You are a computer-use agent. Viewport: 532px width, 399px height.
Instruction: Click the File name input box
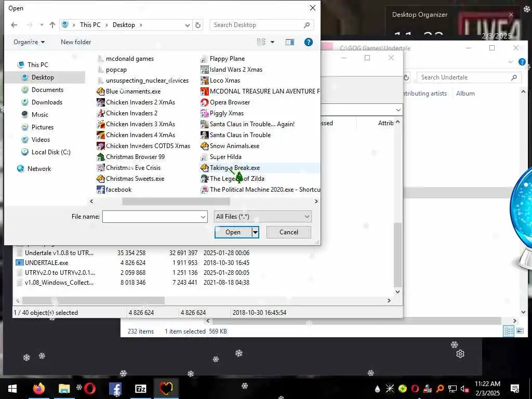coord(151,217)
